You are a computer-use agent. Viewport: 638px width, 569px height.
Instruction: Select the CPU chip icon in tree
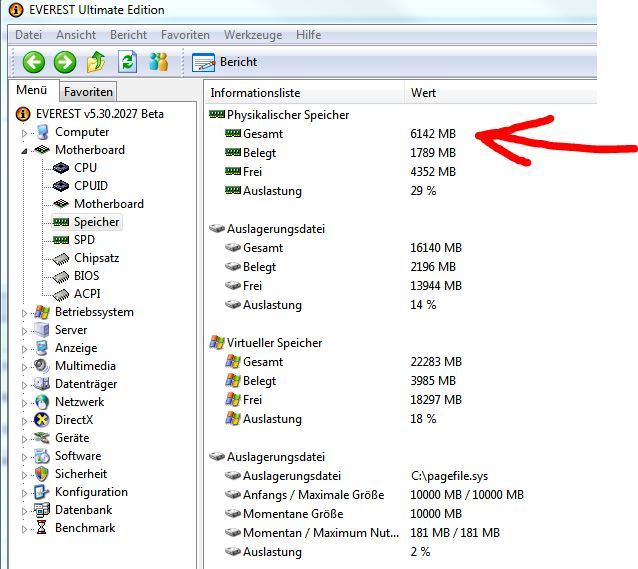point(61,168)
